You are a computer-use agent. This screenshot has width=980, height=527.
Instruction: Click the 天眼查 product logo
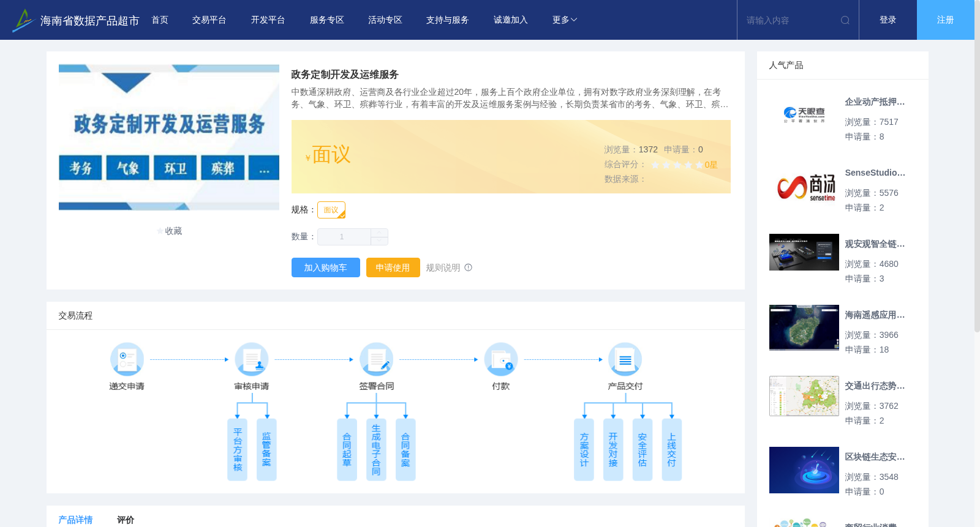pyautogui.click(x=804, y=115)
